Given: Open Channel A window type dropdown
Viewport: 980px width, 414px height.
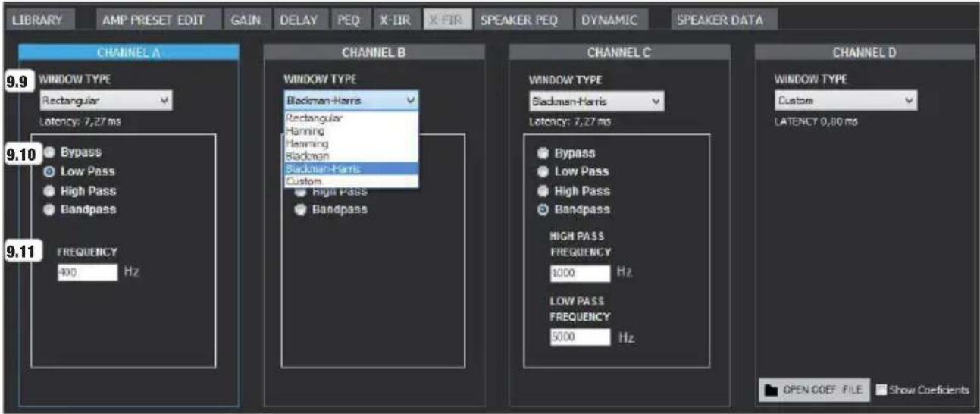Looking at the screenshot, I should 105,100.
